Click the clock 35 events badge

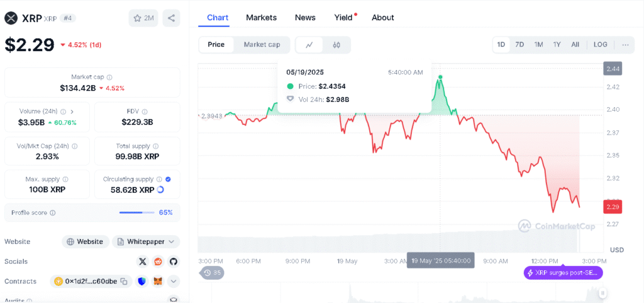(212, 273)
